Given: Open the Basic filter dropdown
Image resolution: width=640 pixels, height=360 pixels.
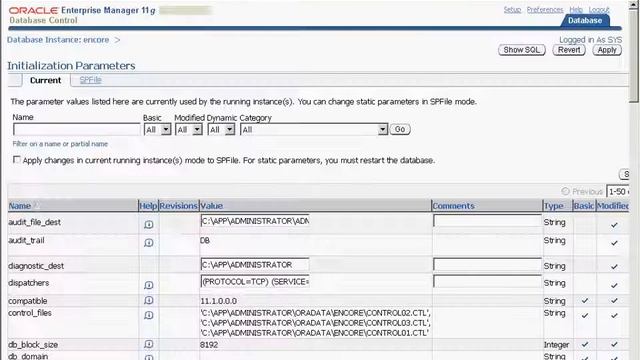Looking at the screenshot, I should click(x=157, y=130).
